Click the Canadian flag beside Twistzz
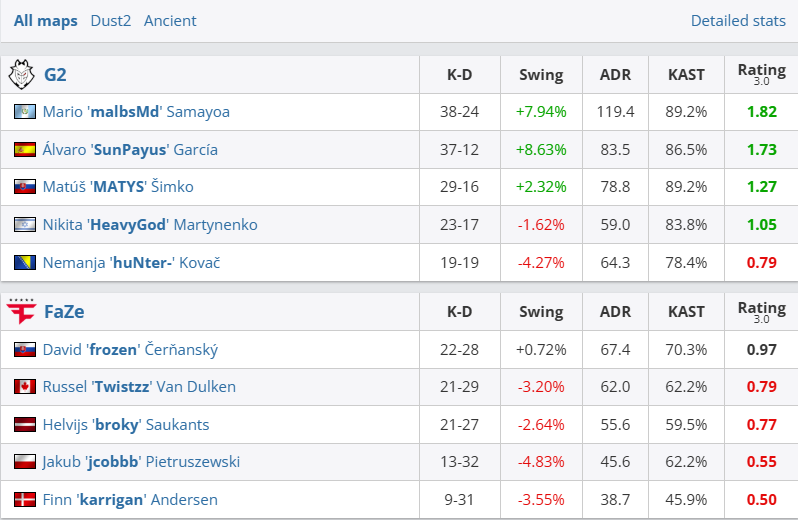 pyautogui.click(x=25, y=387)
